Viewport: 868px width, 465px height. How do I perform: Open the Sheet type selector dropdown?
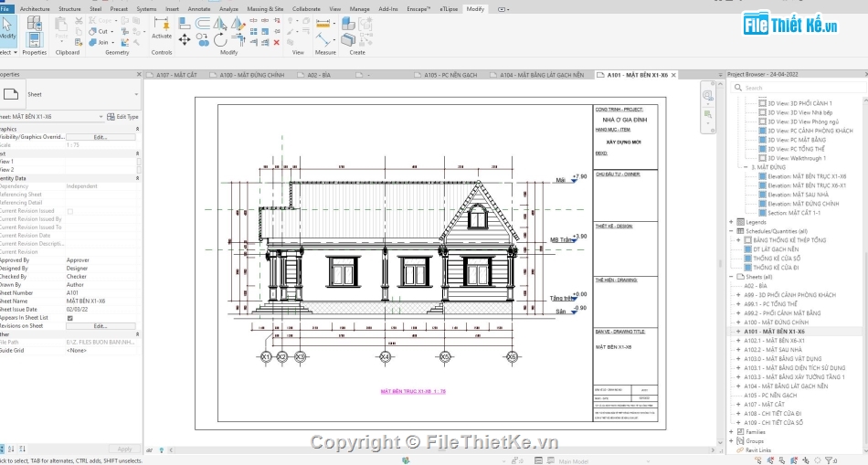tap(136, 94)
